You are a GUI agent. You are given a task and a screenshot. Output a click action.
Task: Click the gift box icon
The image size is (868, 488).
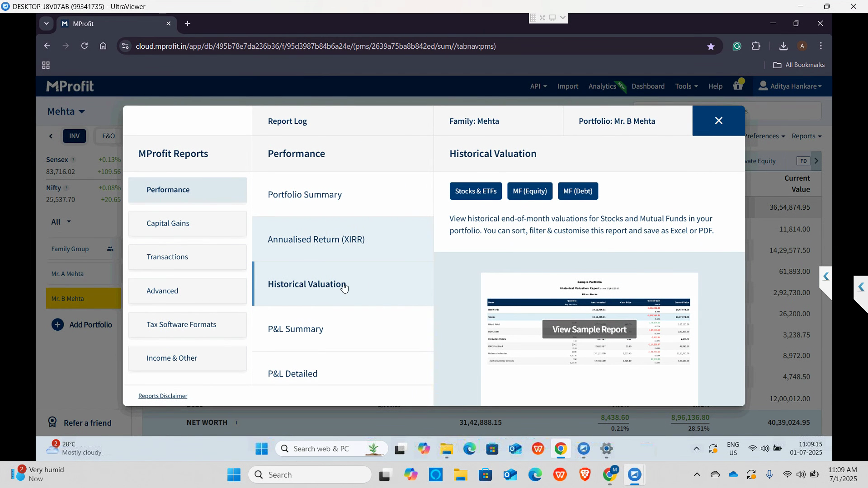(738, 85)
